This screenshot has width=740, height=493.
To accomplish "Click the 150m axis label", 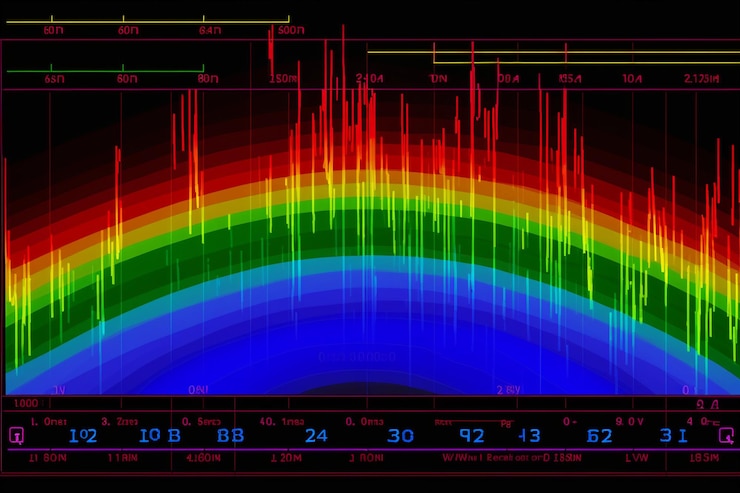I will (283, 79).
